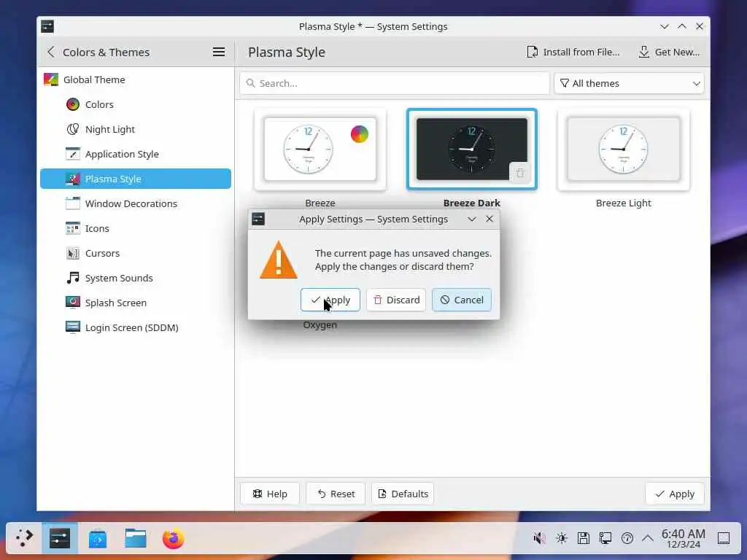Open Window Decorations settings
747x560 pixels.
pos(136,203)
